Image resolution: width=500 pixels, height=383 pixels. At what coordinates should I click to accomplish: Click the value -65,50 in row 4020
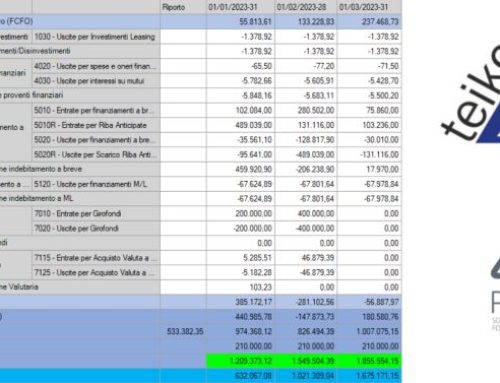pos(262,66)
